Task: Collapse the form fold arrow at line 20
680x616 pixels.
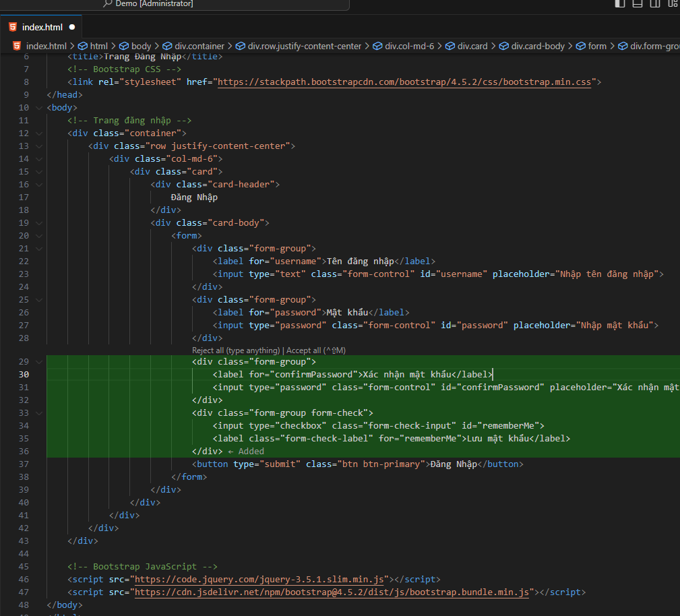Action: pos(39,236)
